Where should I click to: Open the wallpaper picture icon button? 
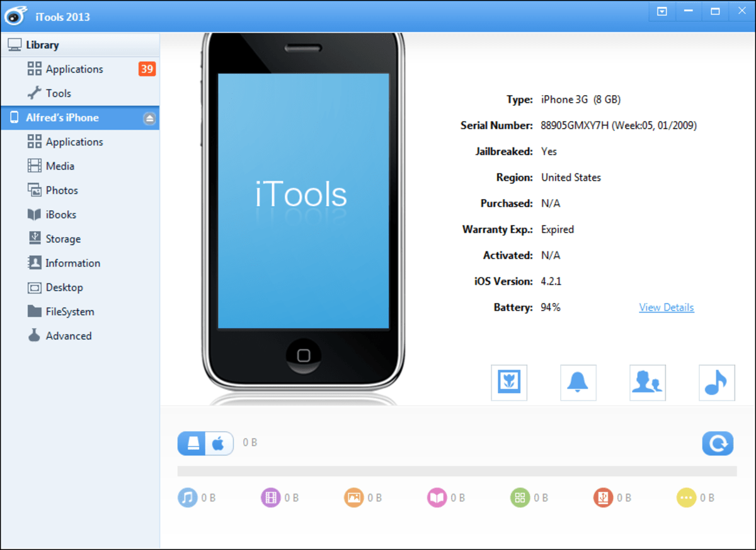pyautogui.click(x=509, y=382)
